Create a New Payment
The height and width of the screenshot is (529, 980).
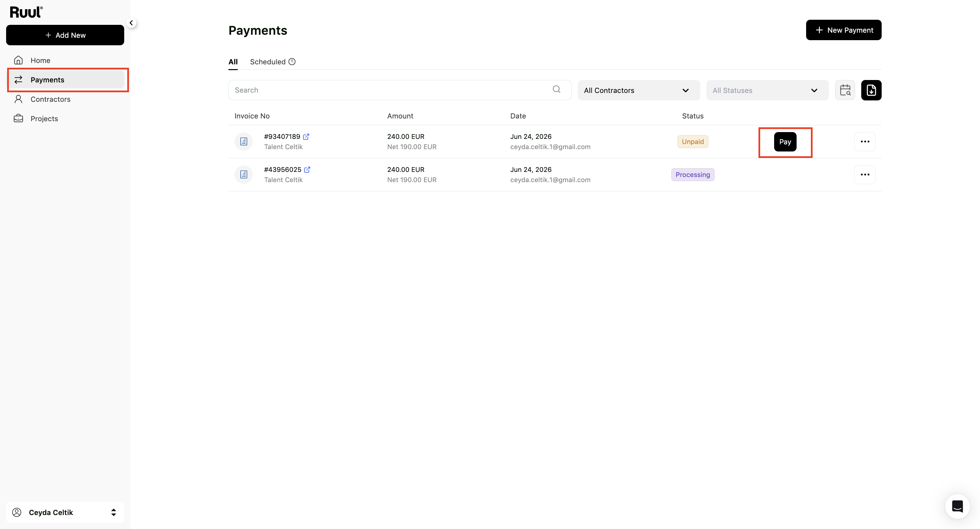(844, 30)
